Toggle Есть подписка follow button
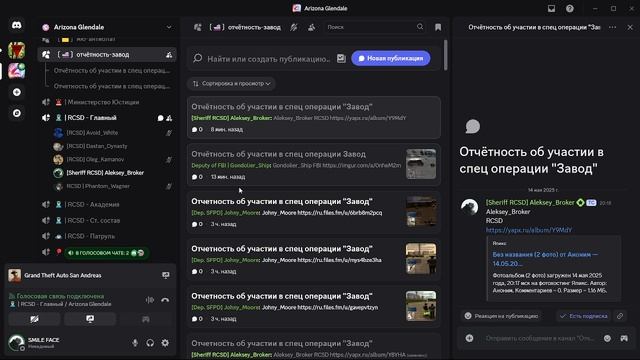This screenshot has height=360, width=640. point(583,316)
